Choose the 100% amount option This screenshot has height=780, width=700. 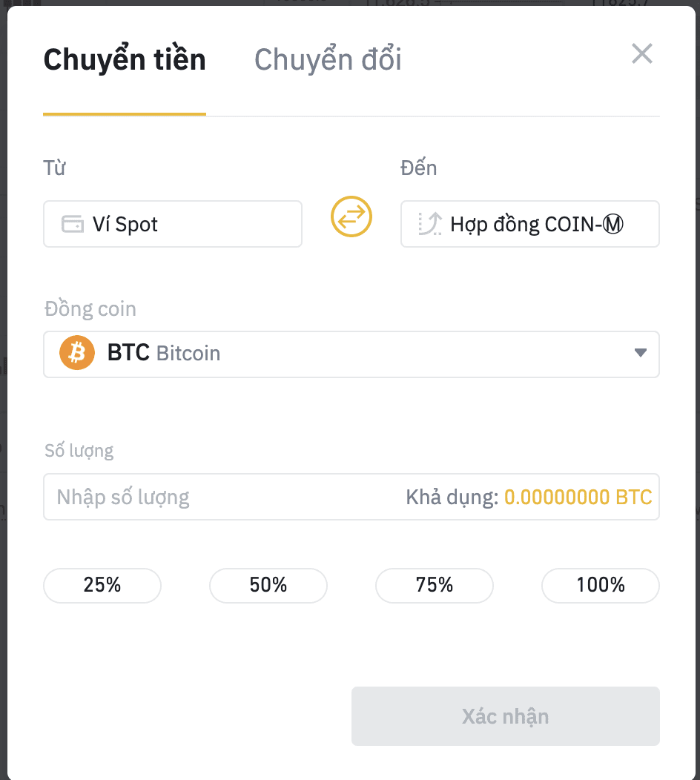coord(601,585)
